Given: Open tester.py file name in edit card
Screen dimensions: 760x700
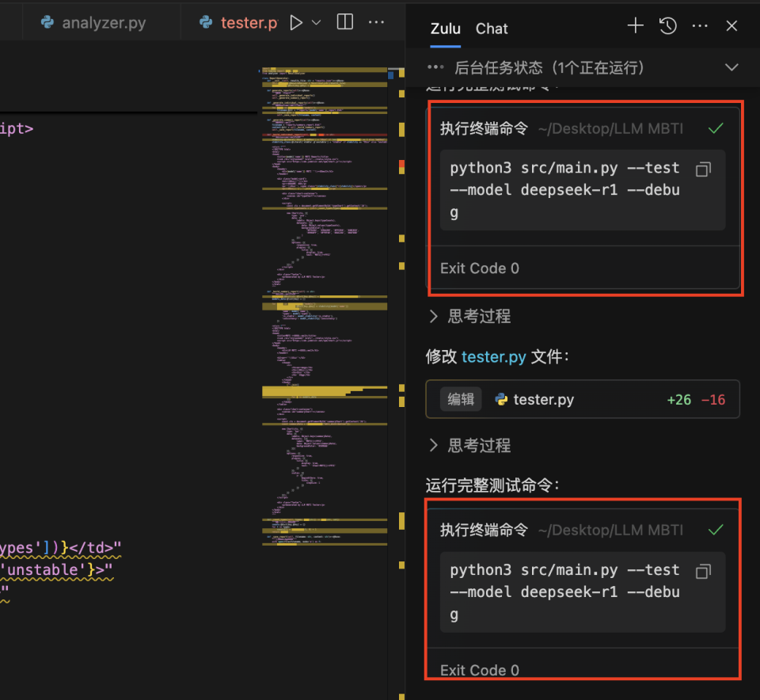Looking at the screenshot, I should click(x=543, y=399).
